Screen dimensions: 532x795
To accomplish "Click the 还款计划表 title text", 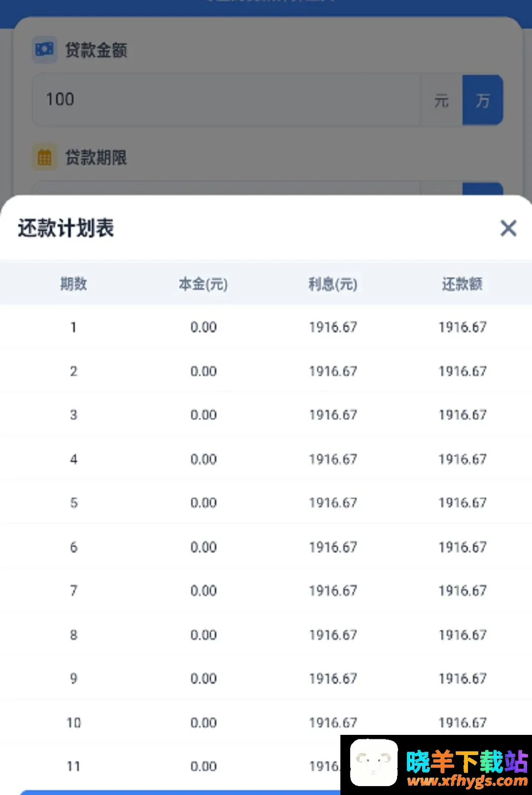I will pyautogui.click(x=66, y=228).
